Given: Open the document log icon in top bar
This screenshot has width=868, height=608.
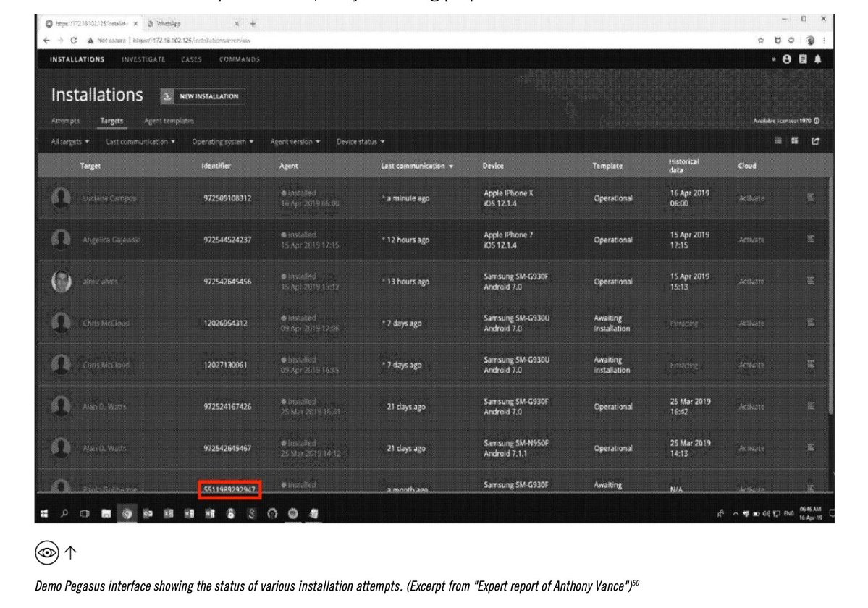Looking at the screenshot, I should coord(803,59).
